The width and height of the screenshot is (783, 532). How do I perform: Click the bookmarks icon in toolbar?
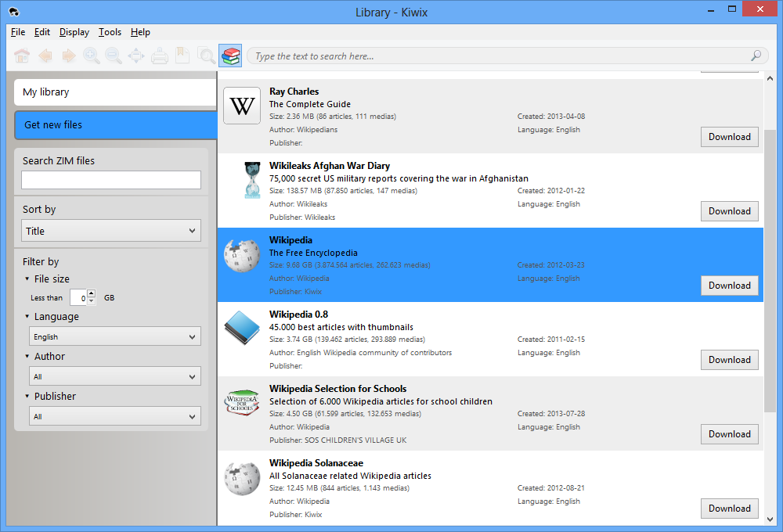(x=182, y=56)
